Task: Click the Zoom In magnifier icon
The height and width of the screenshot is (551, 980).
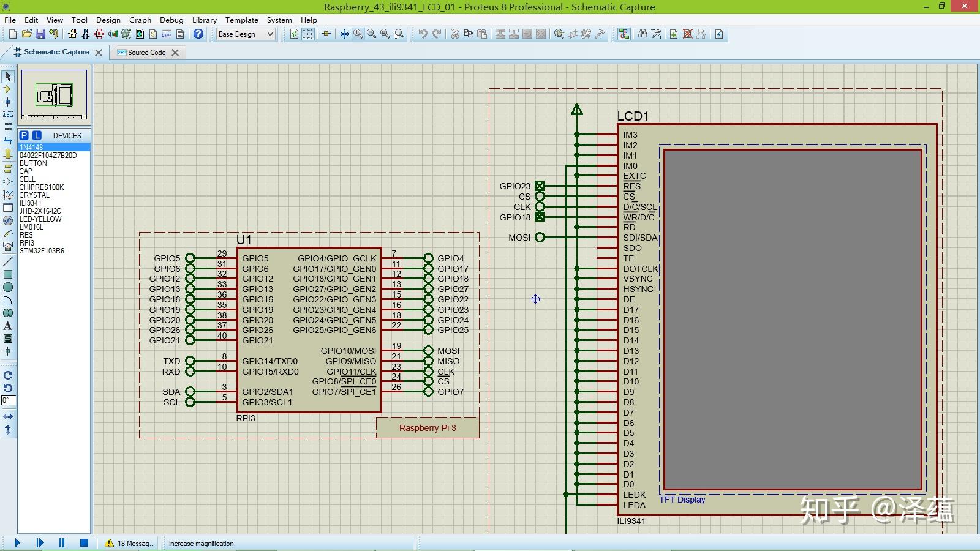Action: tap(358, 34)
